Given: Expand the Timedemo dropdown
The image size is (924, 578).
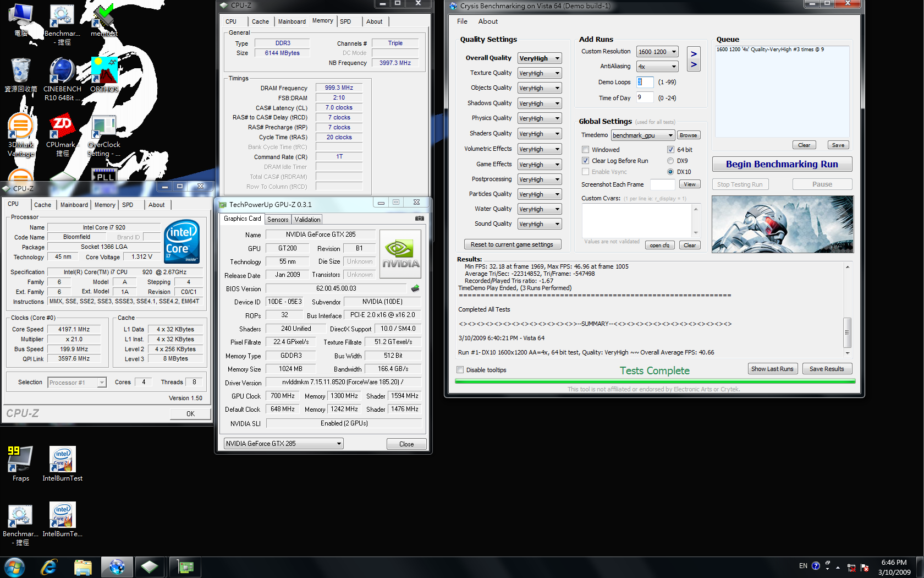Looking at the screenshot, I should coord(643,135).
